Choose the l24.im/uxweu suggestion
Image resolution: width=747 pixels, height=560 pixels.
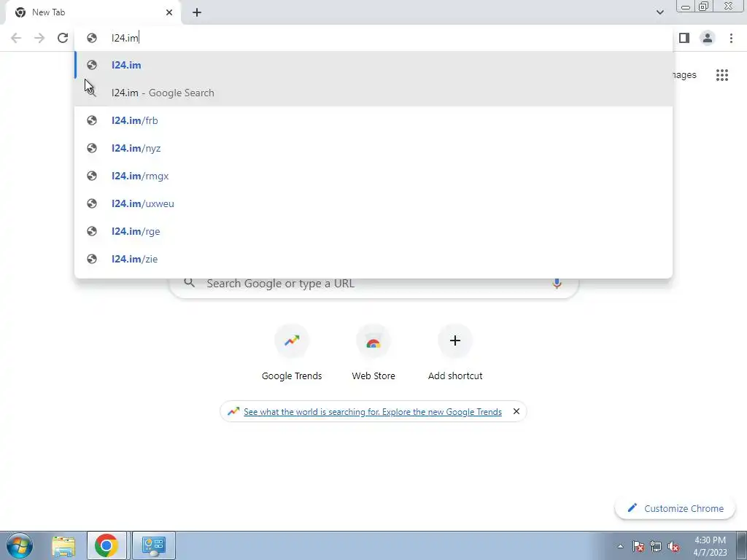pos(373,203)
